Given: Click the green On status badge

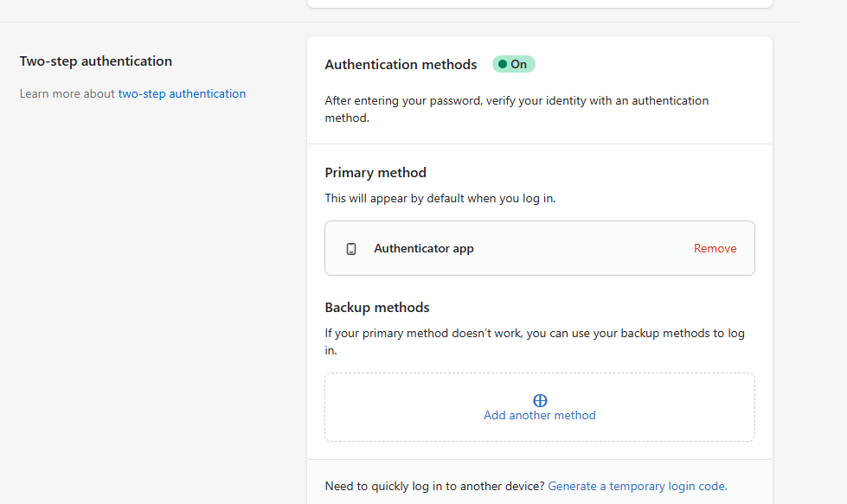Looking at the screenshot, I should click(x=514, y=64).
